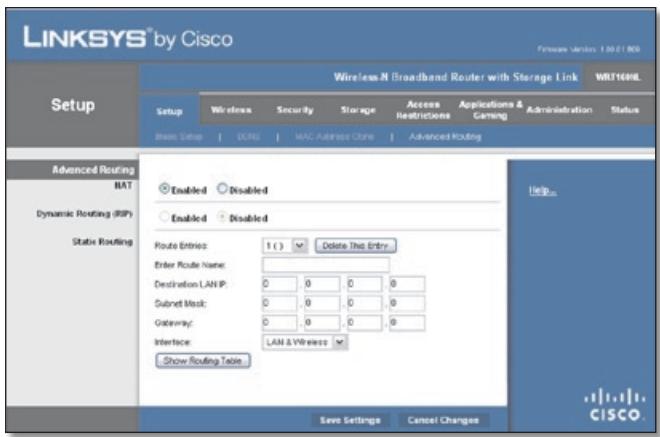Click third octet of Gateway
The image size is (660, 437).
point(365,323)
